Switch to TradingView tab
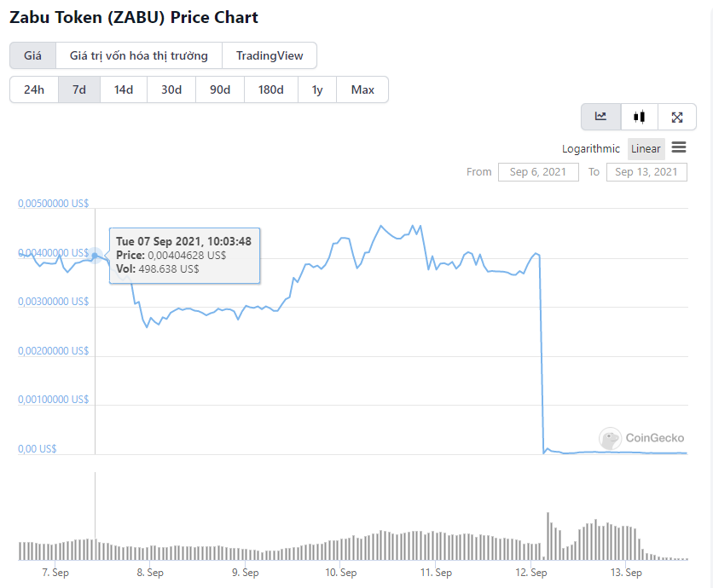Image resolution: width=713 pixels, height=588 pixels. point(270,55)
